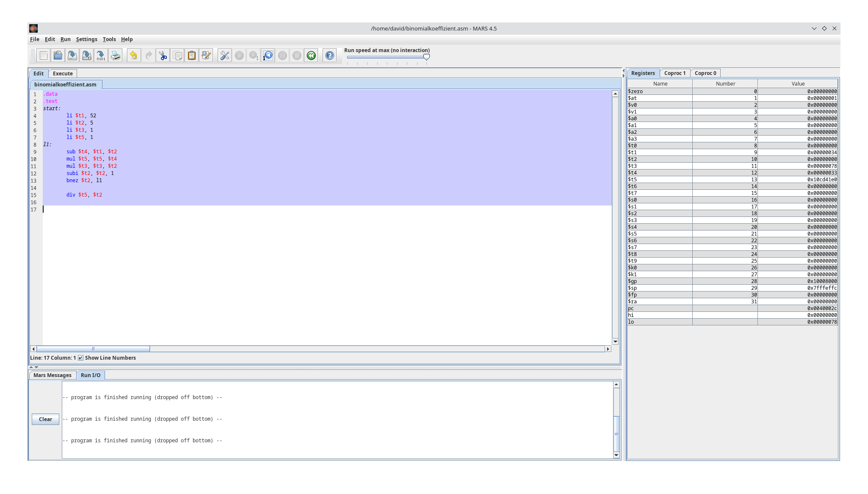The width and height of the screenshot is (868, 494).
Task: Click the Paste clipboard icon
Action: pos(191,55)
